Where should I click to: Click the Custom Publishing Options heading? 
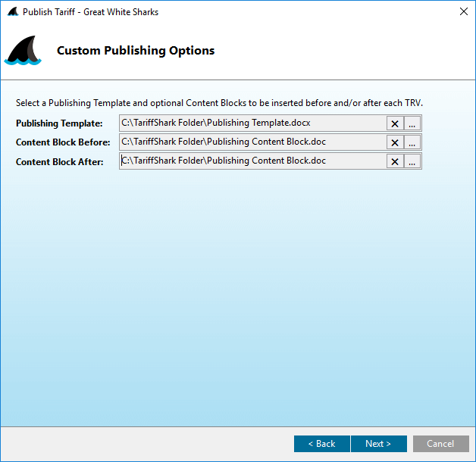click(136, 51)
